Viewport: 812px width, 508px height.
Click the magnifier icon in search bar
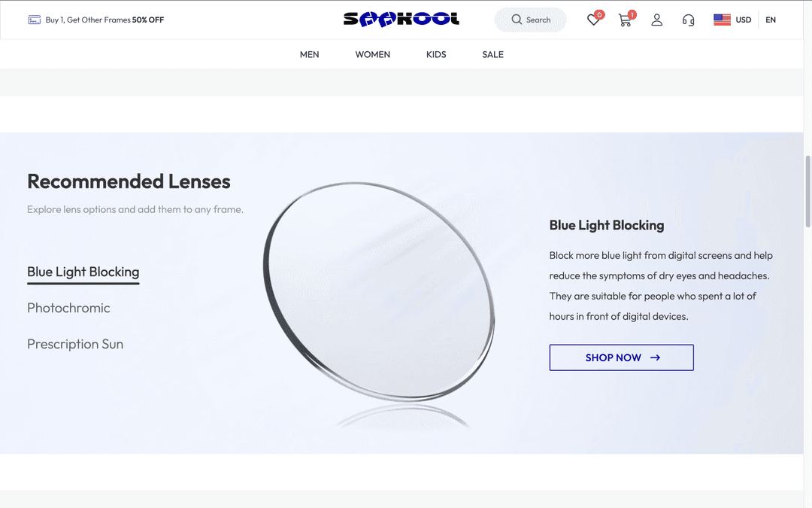pyautogui.click(x=517, y=20)
